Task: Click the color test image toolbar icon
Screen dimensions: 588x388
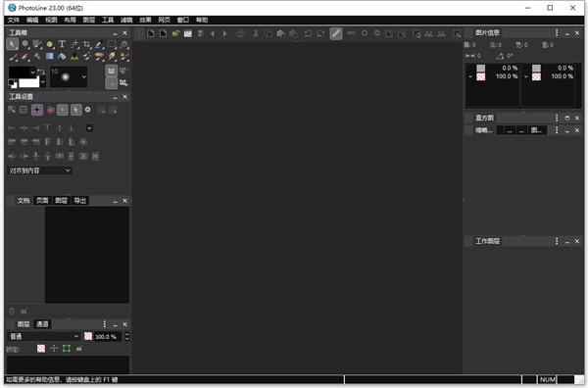Action: click(x=188, y=33)
